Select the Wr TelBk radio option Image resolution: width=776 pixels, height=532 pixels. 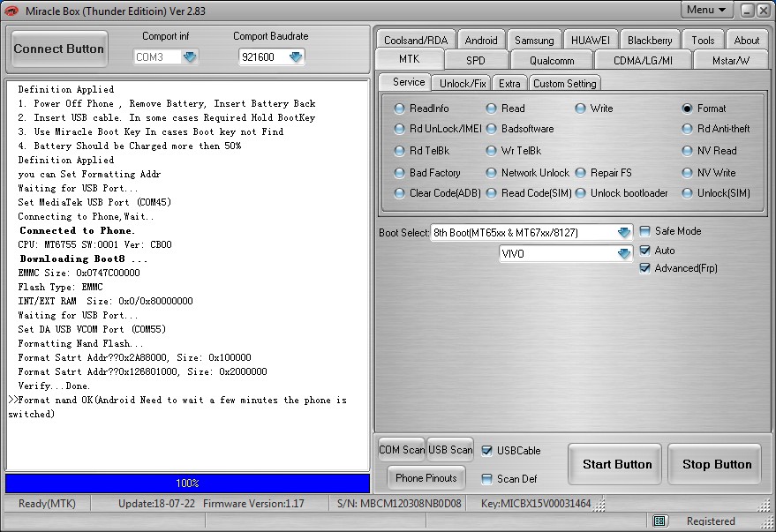[491, 151]
